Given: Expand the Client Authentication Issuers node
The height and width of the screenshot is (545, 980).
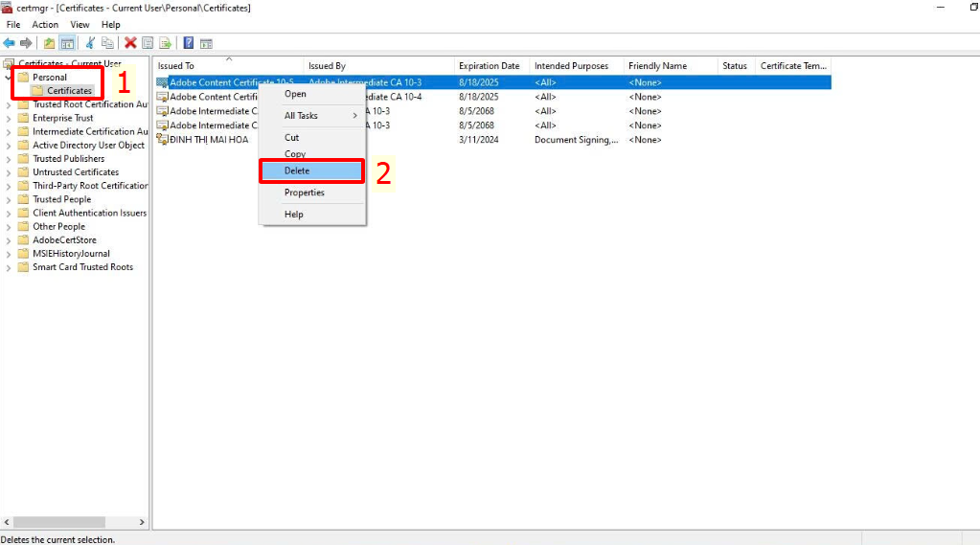Looking at the screenshot, I should click(8, 214).
